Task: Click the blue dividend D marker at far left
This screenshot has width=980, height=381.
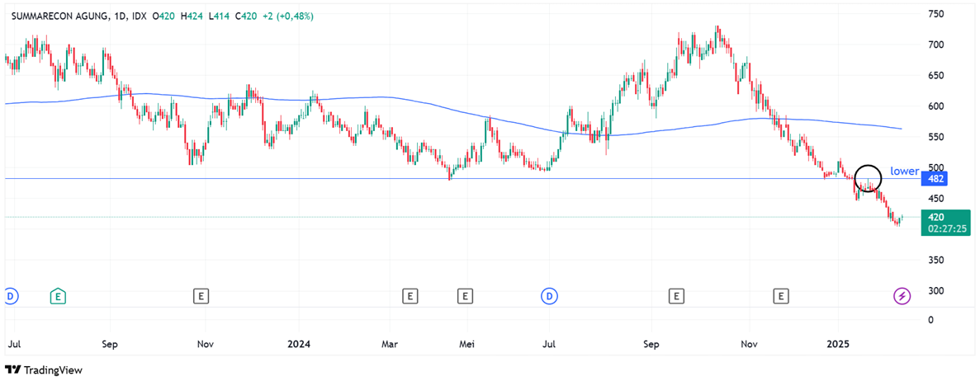Action: click(x=10, y=295)
